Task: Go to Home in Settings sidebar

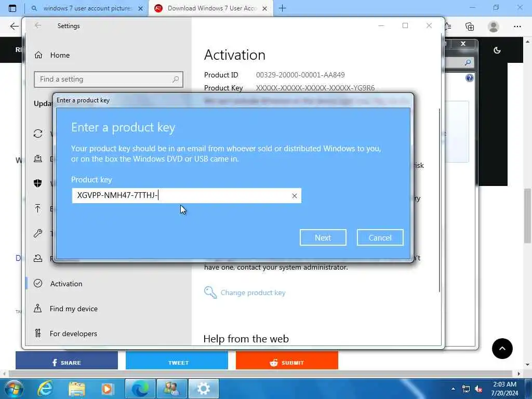Action: click(x=60, y=55)
